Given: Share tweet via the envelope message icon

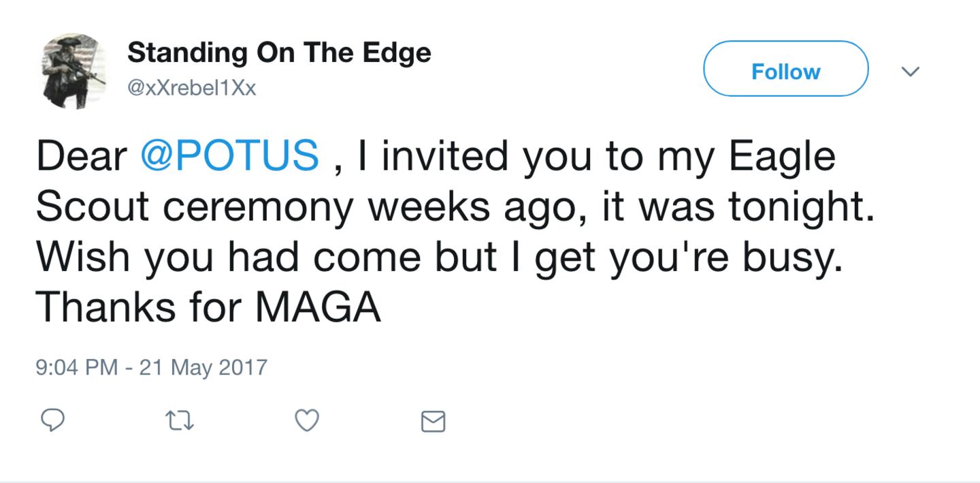Looking at the screenshot, I should [433, 422].
